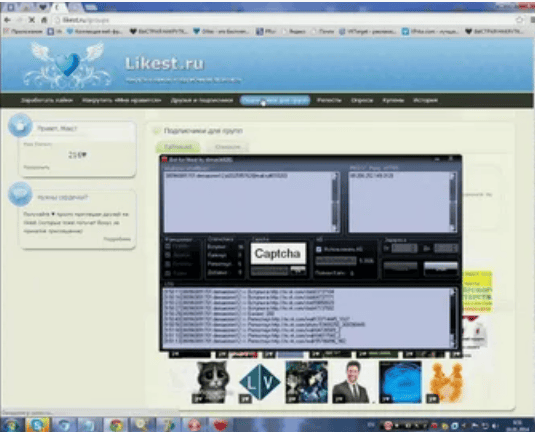Viewport: 535px width, 432px height.
Task: Click the taskbar clock
Action: [x=518, y=425]
